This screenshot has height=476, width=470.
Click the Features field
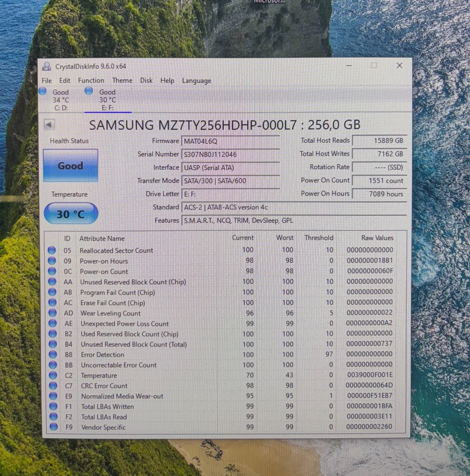click(x=294, y=220)
